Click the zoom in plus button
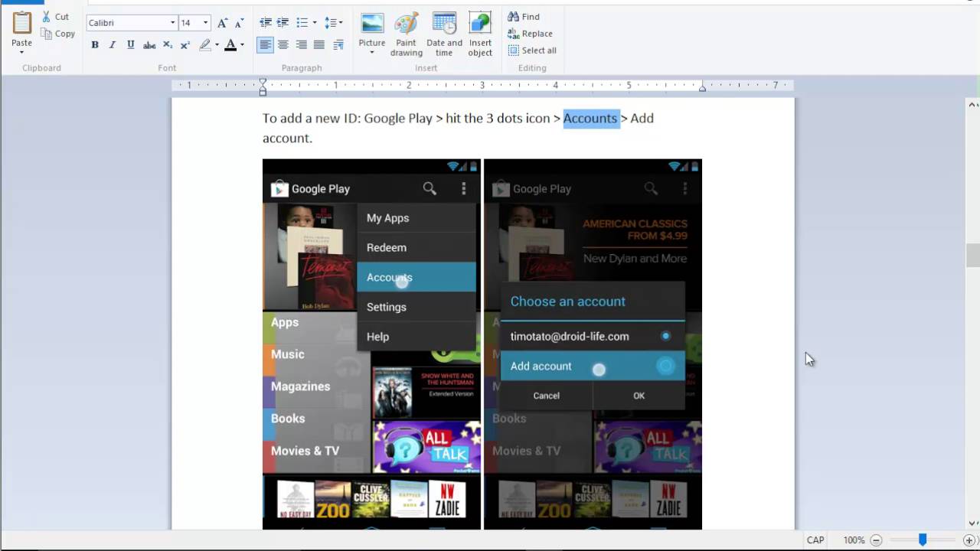The image size is (980, 551). 969,540
